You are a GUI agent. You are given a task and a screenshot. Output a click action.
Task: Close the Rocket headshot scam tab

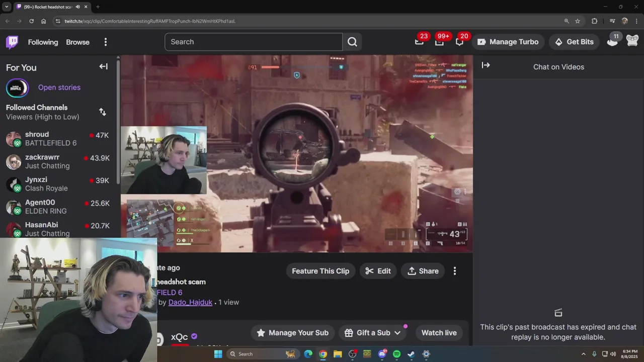[x=86, y=7]
